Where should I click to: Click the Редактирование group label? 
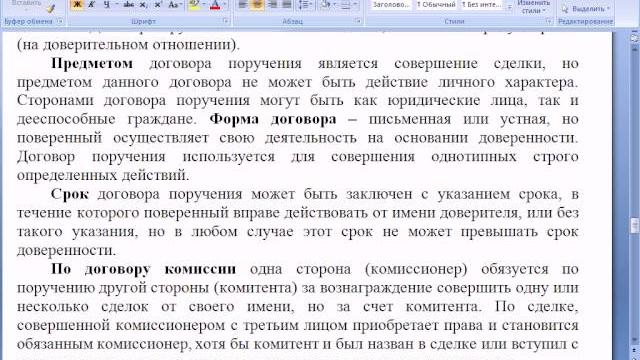point(585,22)
